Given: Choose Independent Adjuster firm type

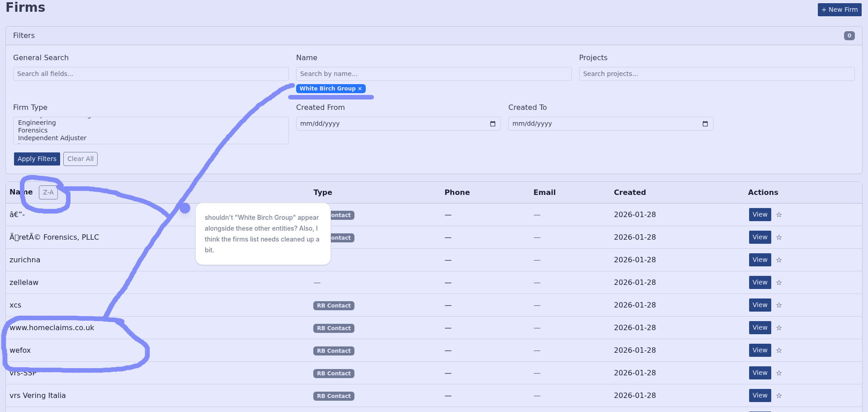Looking at the screenshot, I should pos(52,138).
